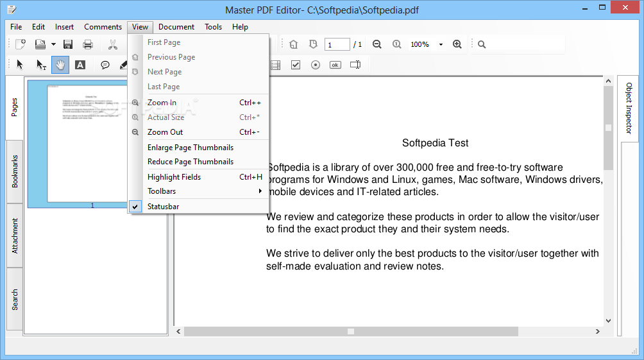The width and height of the screenshot is (644, 360).
Task: Open the Edit menu
Action: pos(38,27)
